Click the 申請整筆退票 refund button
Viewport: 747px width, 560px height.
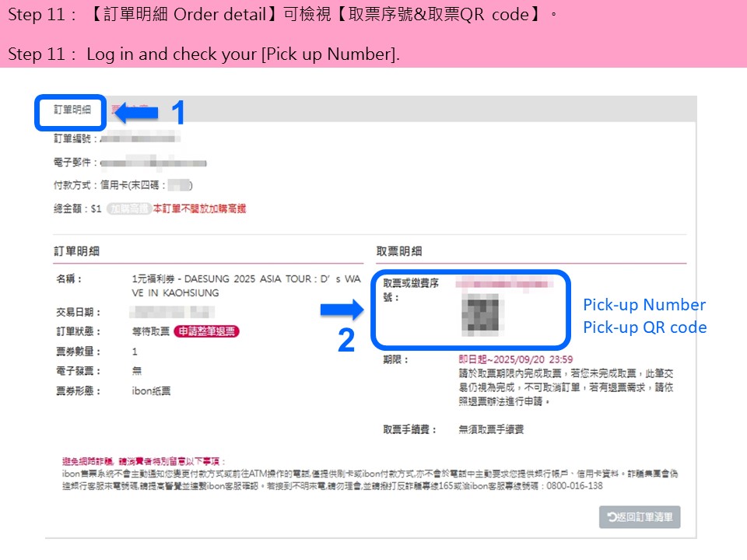pos(206,331)
